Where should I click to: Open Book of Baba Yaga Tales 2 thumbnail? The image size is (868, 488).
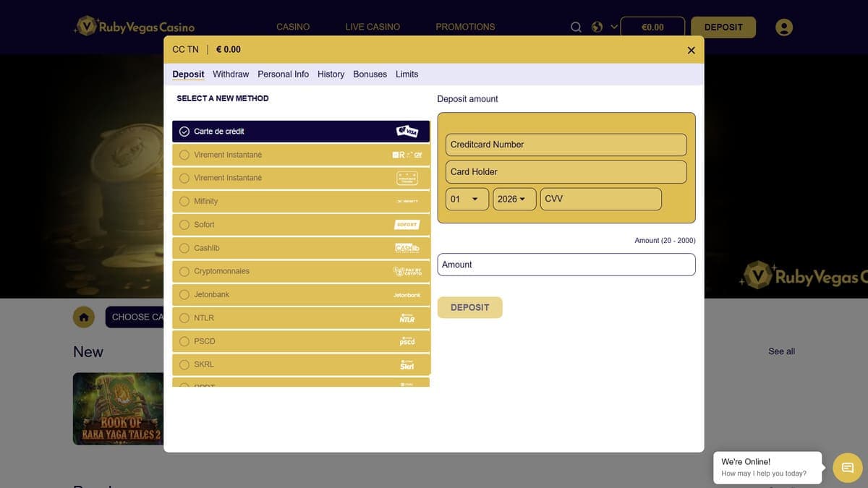pyautogui.click(x=119, y=408)
